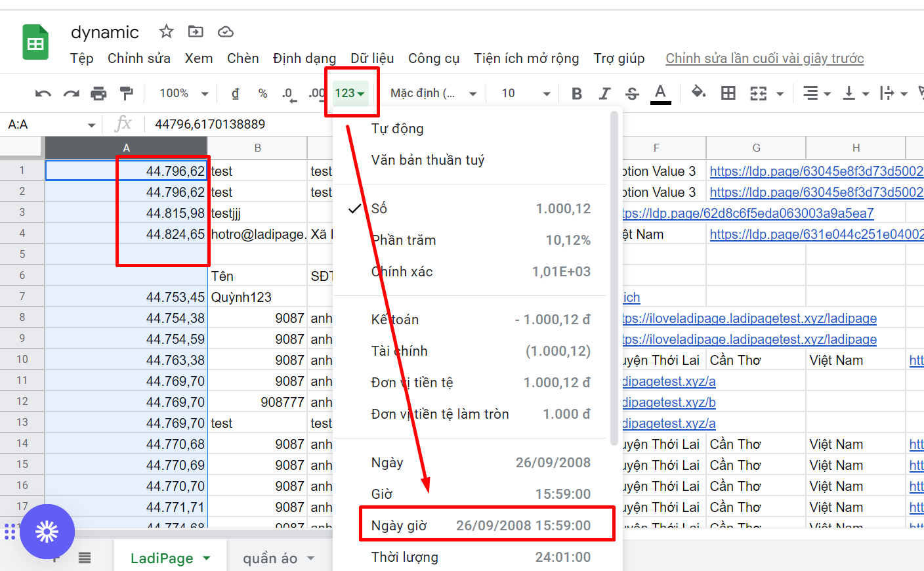Toggle strikethrough formatting

tap(632, 94)
